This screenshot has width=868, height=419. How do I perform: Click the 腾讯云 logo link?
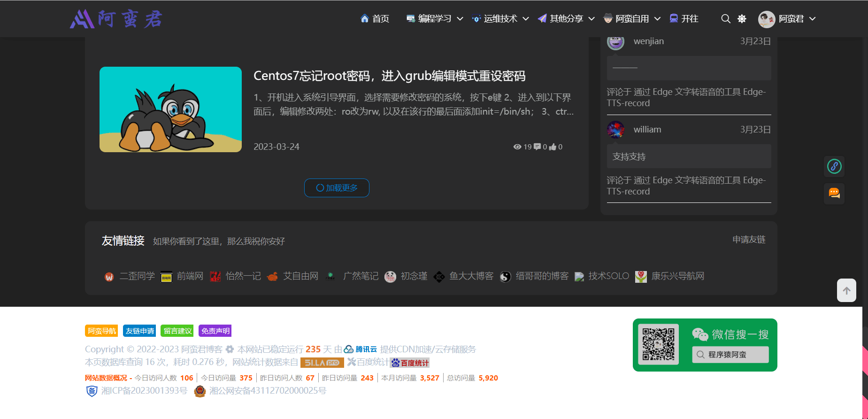coord(361,349)
